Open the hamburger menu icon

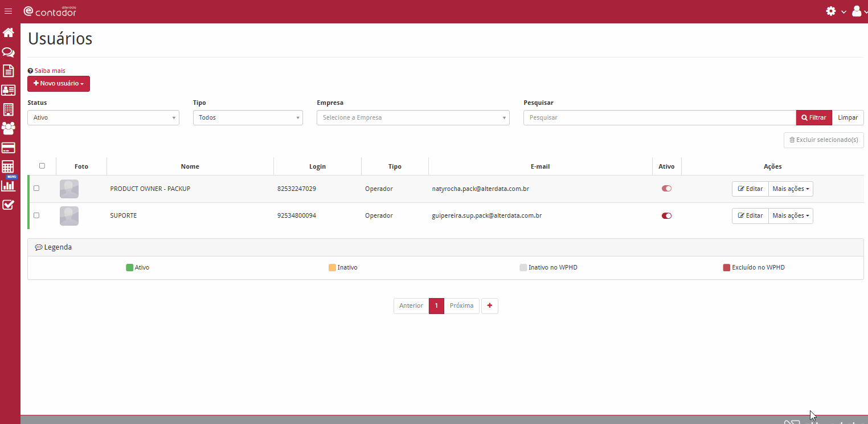click(8, 11)
